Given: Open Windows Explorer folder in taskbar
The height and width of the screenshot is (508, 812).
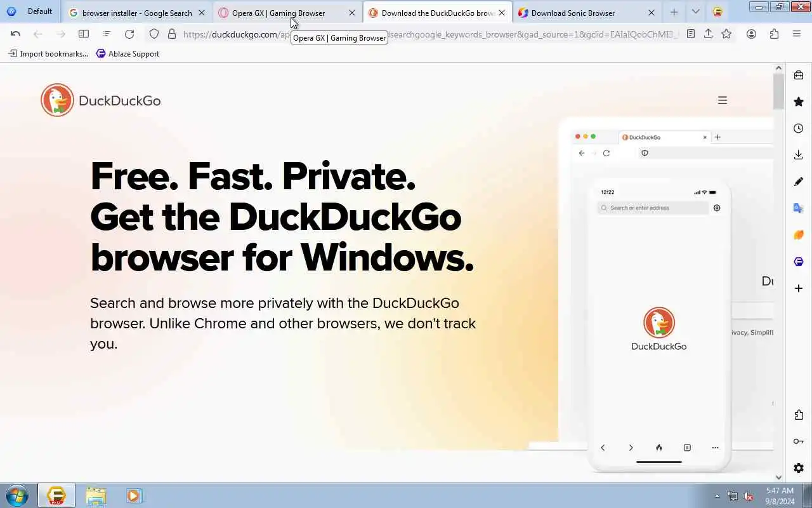Looking at the screenshot, I should pyautogui.click(x=96, y=495).
